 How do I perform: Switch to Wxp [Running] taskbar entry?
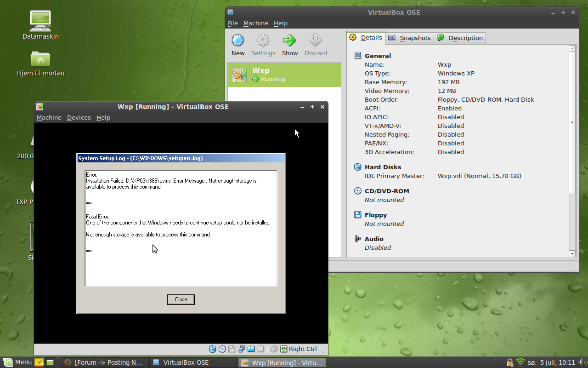pos(282,362)
